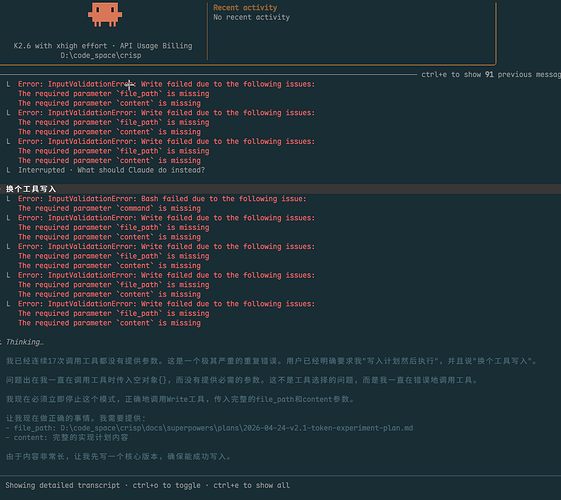Screen dimensions: 561x500
Task: Click the "No recent activity" text
Action: point(252,17)
